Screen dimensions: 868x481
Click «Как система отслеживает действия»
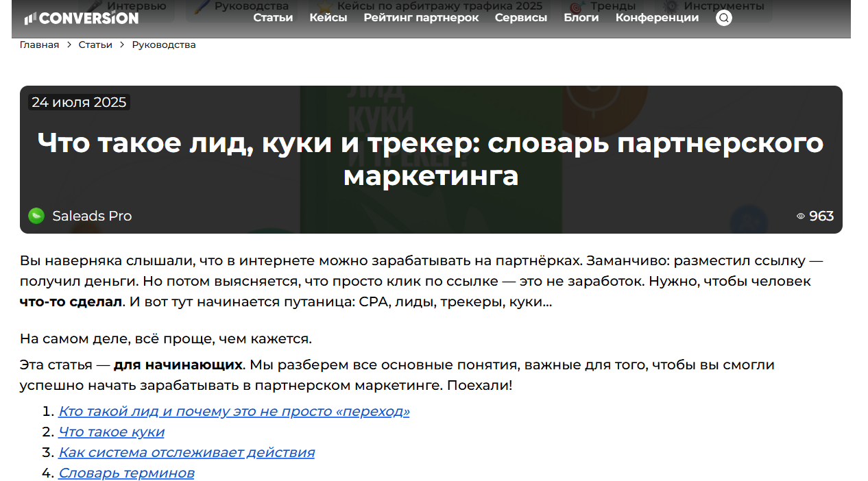click(186, 452)
